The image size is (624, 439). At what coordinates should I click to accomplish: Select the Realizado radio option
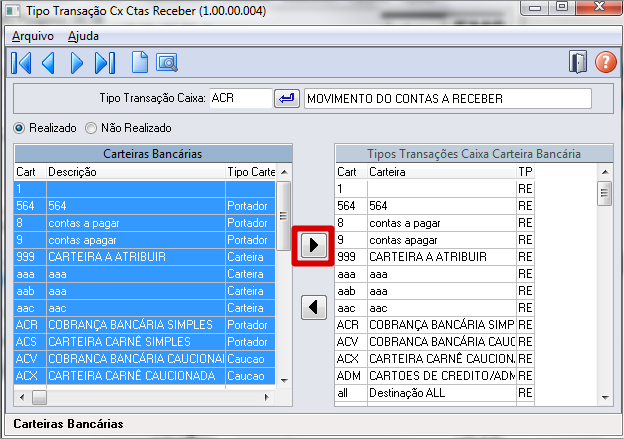coord(45,128)
